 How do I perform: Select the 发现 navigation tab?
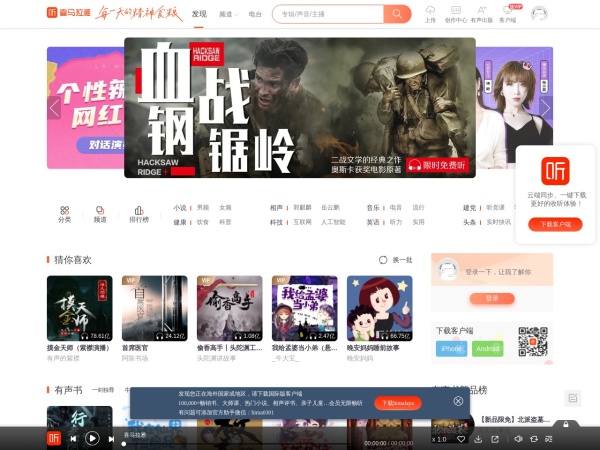[199, 15]
